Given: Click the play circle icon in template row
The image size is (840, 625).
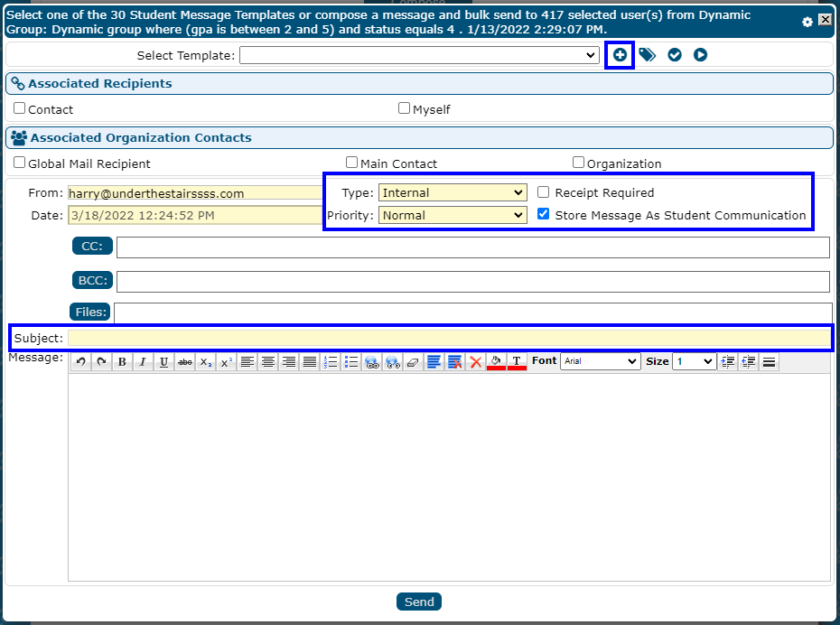Looking at the screenshot, I should pos(700,55).
